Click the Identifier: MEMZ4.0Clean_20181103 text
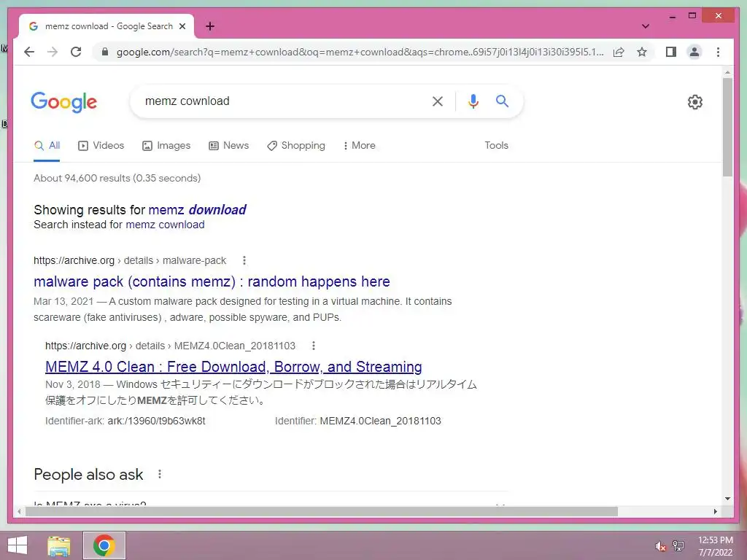 (357, 421)
